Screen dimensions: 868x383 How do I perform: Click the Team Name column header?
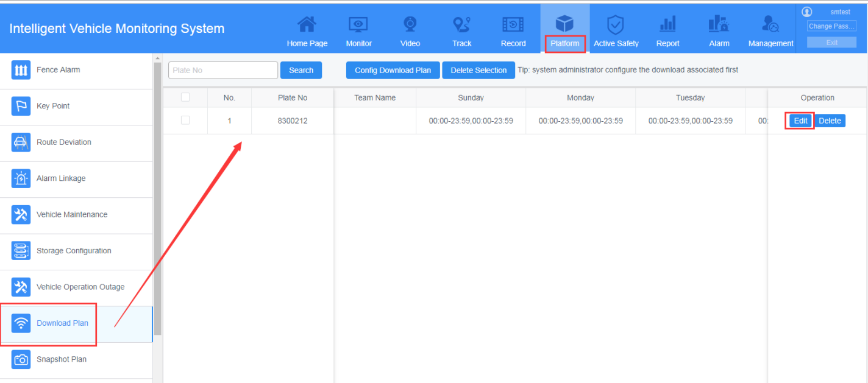(x=375, y=97)
